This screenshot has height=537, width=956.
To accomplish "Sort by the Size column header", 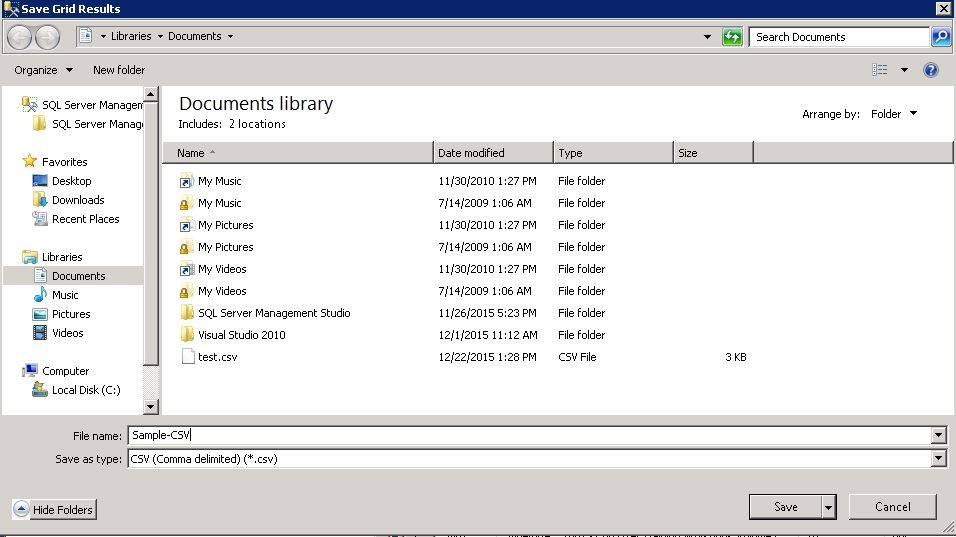I will pyautogui.click(x=713, y=153).
